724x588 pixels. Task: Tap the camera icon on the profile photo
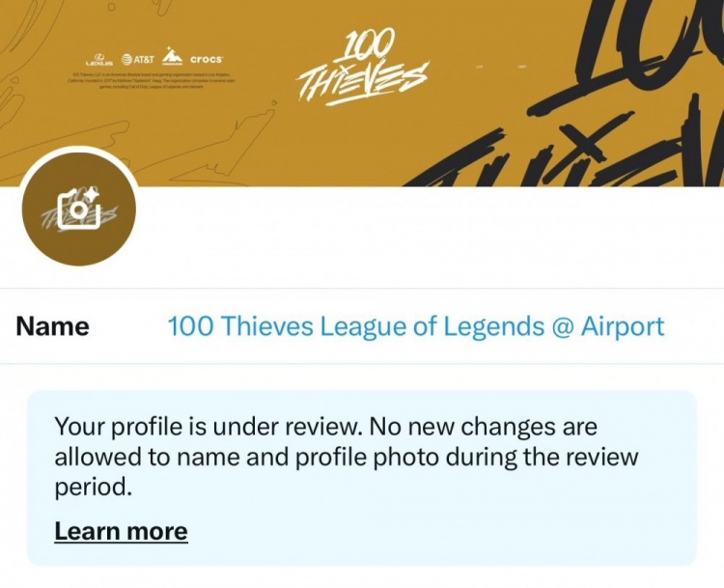[78, 207]
